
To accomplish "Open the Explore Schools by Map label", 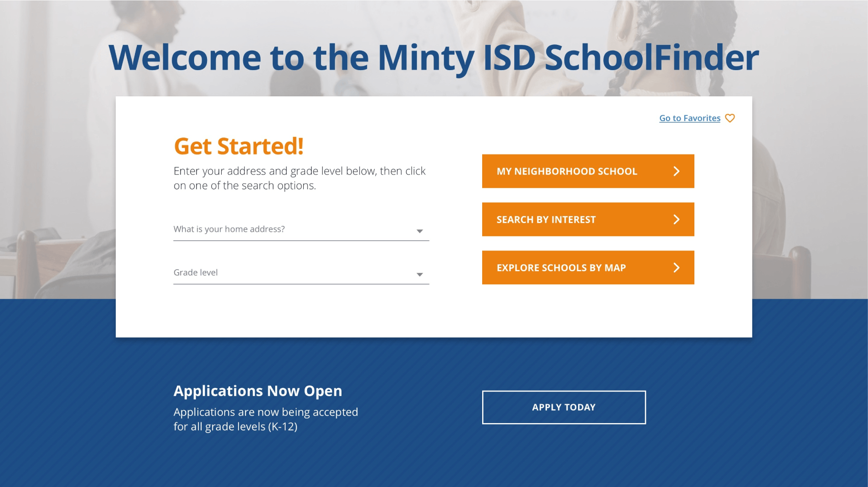I will pos(561,268).
